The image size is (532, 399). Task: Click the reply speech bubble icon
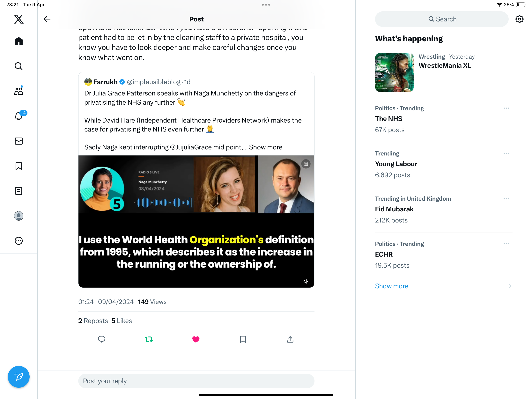(101, 339)
